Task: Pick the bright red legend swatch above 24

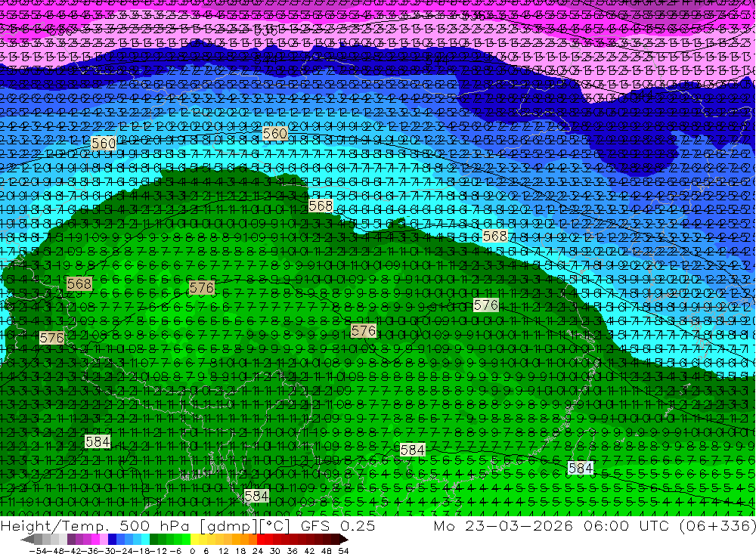Action: pyautogui.click(x=261, y=540)
